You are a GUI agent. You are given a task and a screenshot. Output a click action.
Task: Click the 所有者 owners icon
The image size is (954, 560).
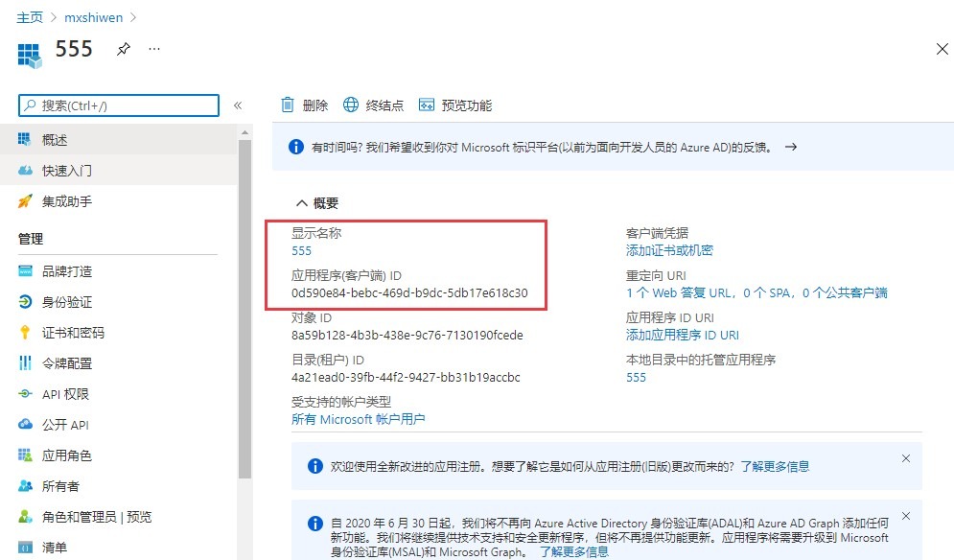pyautogui.click(x=25, y=486)
